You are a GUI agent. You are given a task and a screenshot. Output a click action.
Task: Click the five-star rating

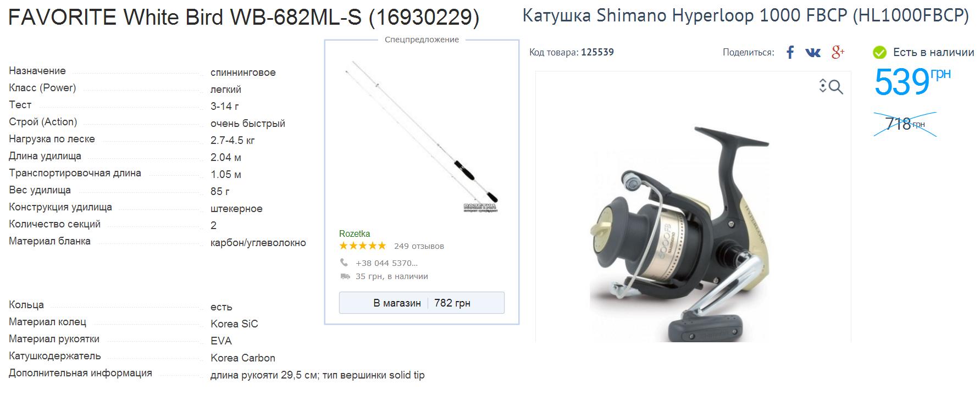click(363, 246)
